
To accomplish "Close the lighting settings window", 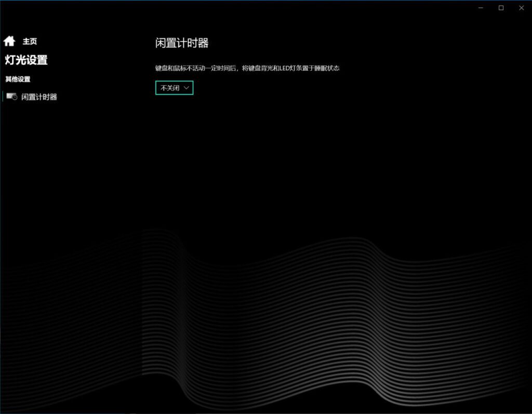I will click(521, 8).
